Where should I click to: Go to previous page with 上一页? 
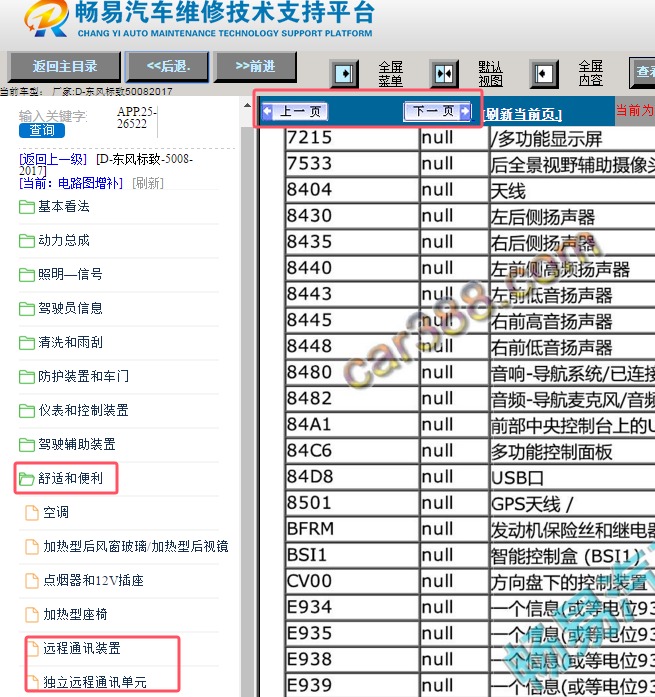[x=295, y=111]
